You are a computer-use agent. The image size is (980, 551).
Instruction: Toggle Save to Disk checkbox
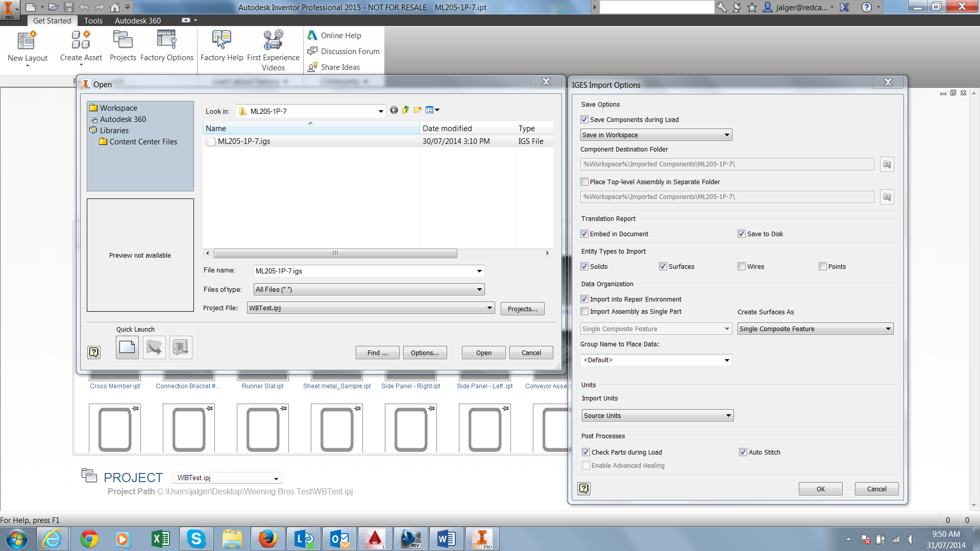[x=742, y=234]
